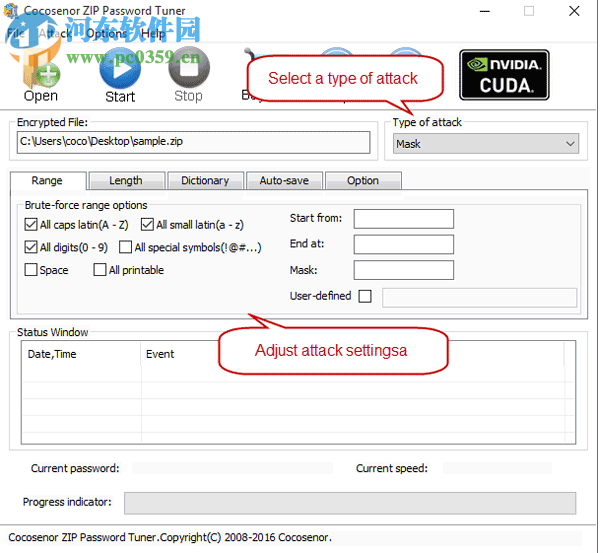Switch to the Range tab

[47, 180]
